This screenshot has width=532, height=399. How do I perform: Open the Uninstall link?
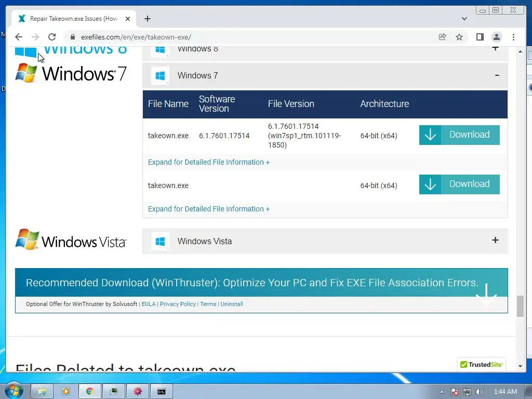click(x=232, y=304)
